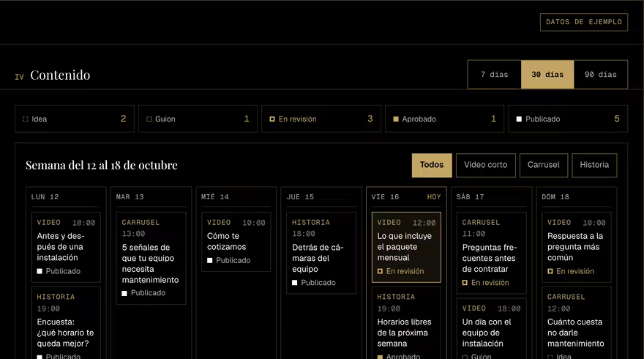Open the Idea status card
Viewport: 644px width, 359px height.
point(75,119)
